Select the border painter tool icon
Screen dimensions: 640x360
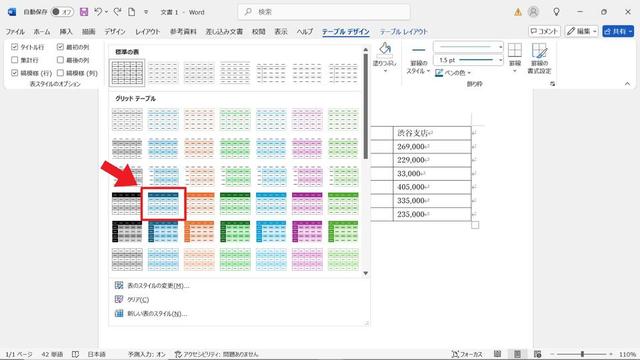point(539,51)
